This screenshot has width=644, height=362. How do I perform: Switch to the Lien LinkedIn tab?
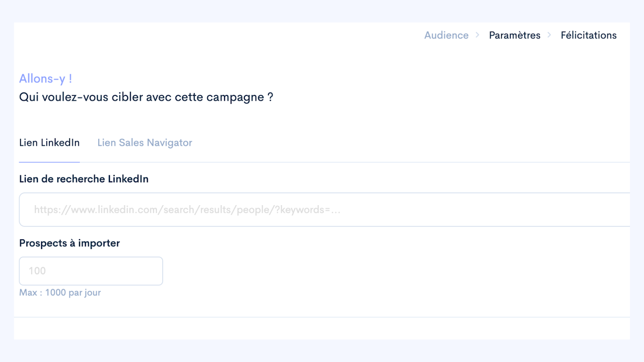point(50,143)
